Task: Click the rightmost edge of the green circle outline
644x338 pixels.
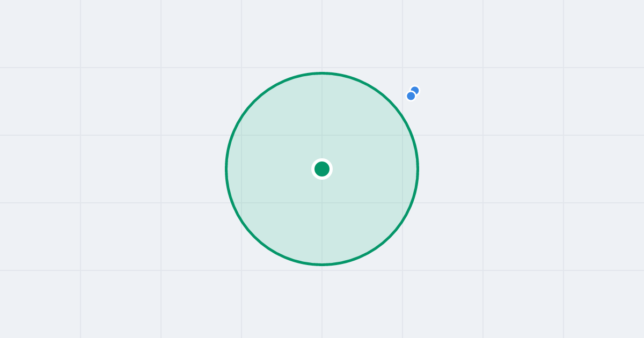Action: 418,169
